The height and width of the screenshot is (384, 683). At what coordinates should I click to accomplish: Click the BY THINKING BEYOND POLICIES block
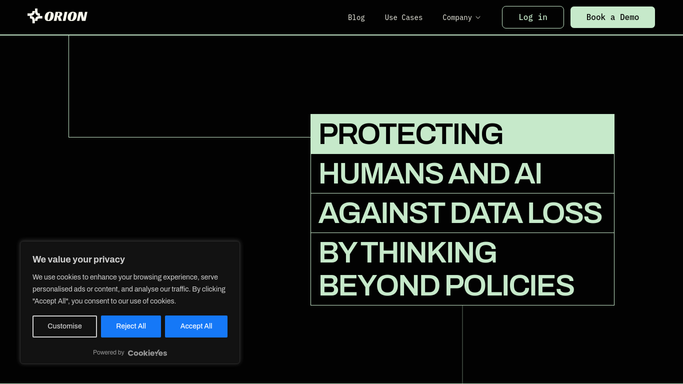point(462,269)
